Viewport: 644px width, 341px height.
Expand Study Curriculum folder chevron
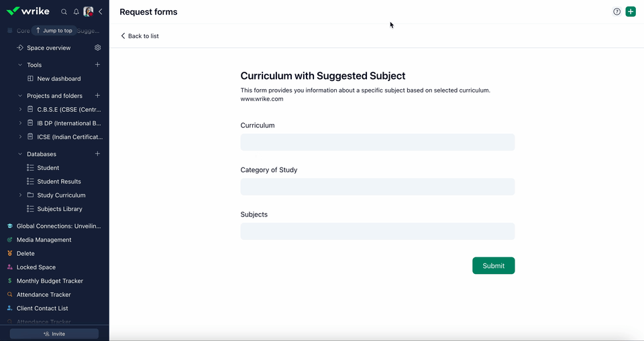20,195
